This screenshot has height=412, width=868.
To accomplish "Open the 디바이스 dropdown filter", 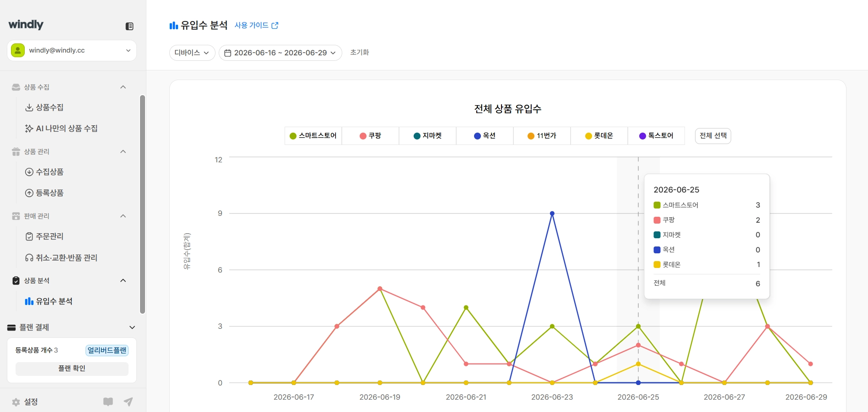I will [192, 53].
